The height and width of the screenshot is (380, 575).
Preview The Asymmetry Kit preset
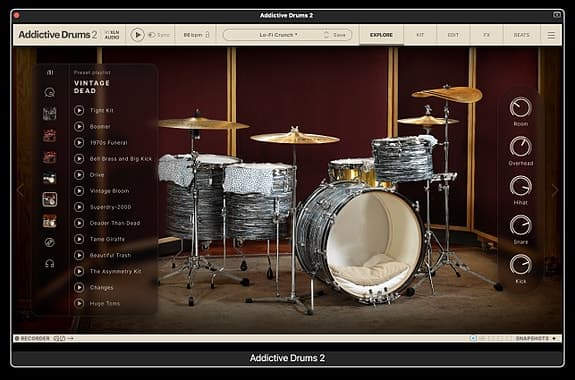79,271
